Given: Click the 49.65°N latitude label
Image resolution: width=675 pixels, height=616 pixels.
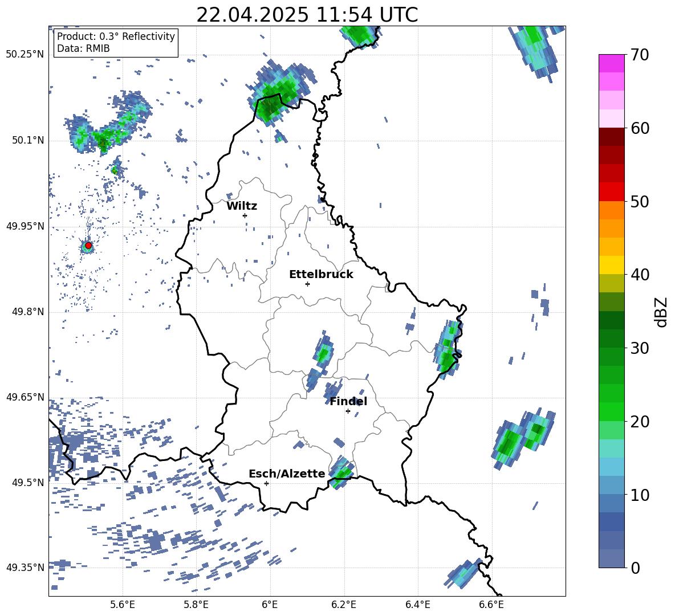Looking at the screenshot, I should click(x=25, y=397).
